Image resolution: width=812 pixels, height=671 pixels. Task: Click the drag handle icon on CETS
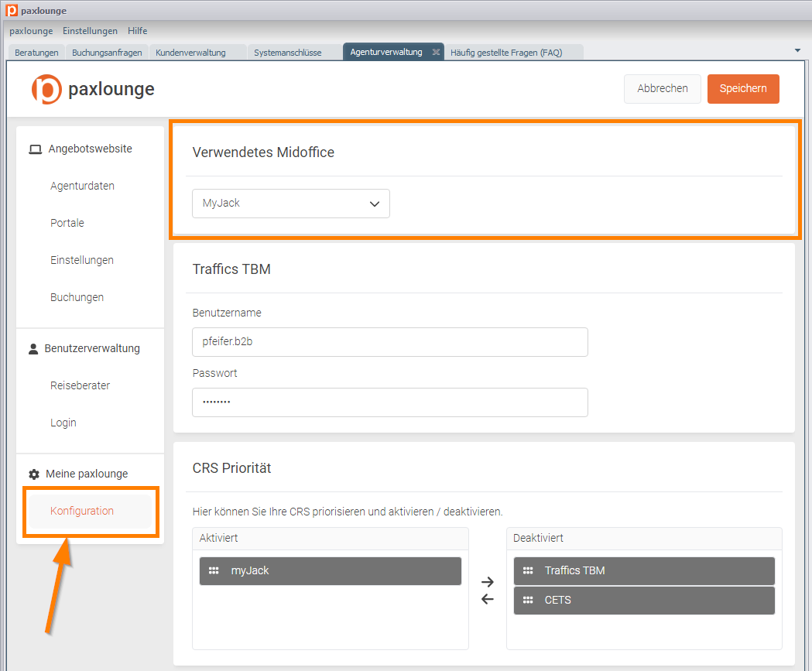528,600
